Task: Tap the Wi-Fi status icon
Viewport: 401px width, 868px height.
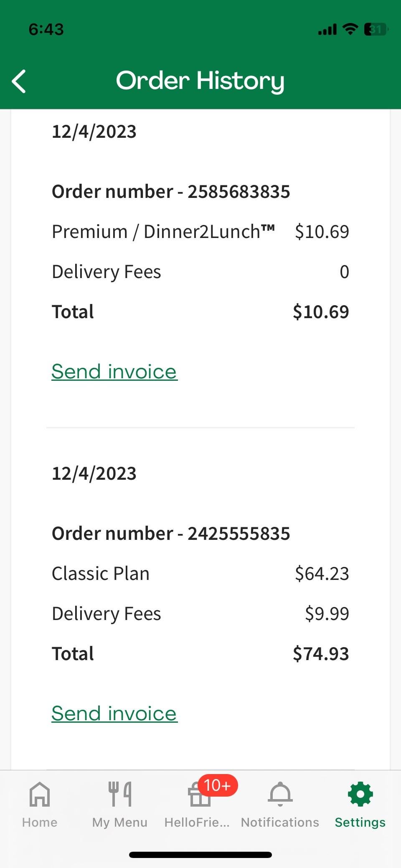Action: pyautogui.click(x=350, y=29)
